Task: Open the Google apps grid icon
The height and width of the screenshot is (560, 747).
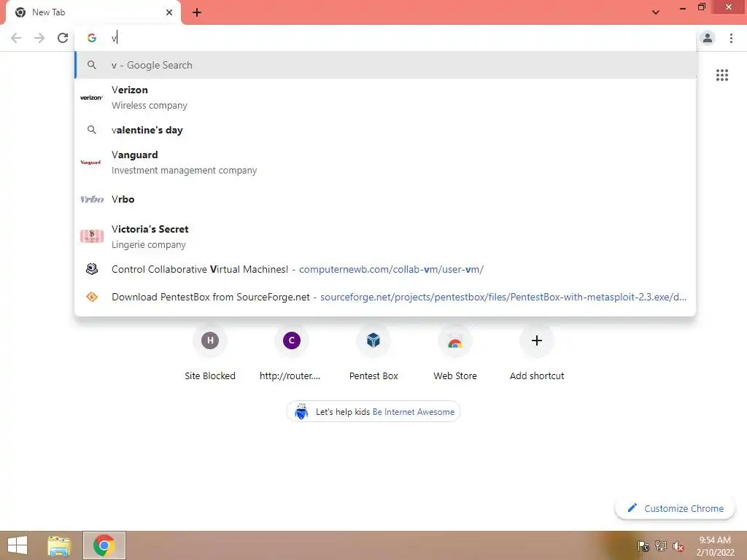Action: (x=721, y=75)
